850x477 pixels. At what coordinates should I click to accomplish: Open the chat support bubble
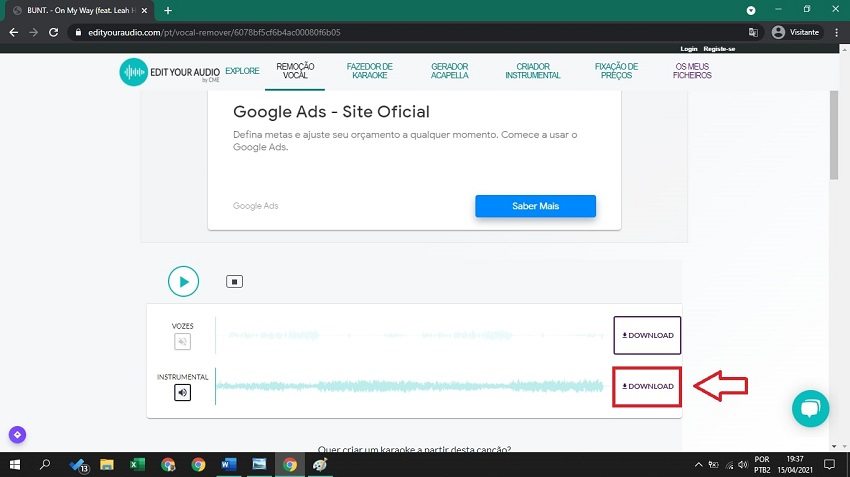[x=811, y=408]
